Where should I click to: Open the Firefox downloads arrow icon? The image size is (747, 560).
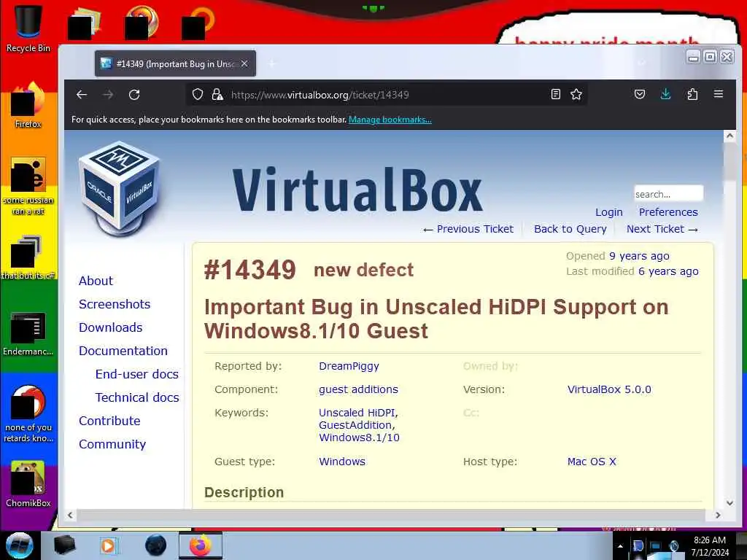point(666,94)
